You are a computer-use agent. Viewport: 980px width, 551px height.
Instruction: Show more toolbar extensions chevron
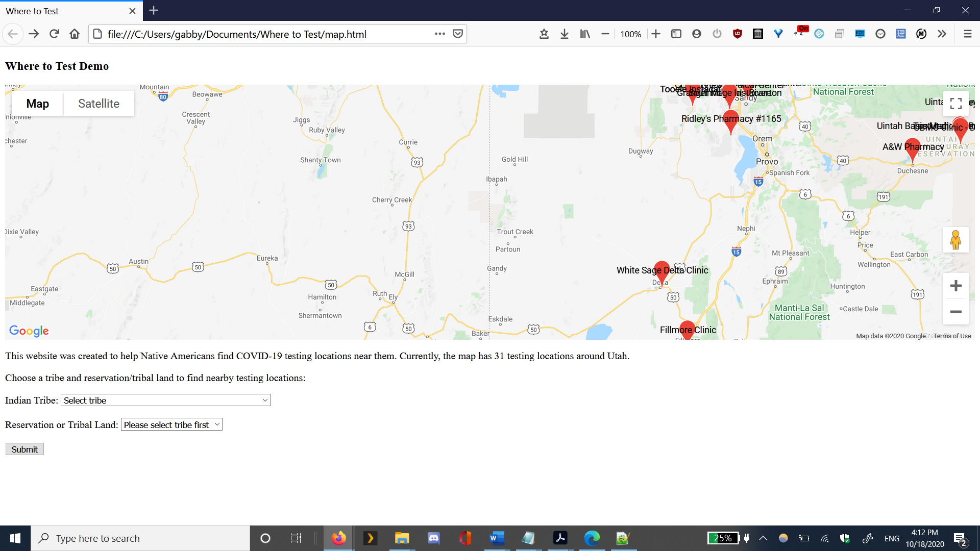point(942,34)
